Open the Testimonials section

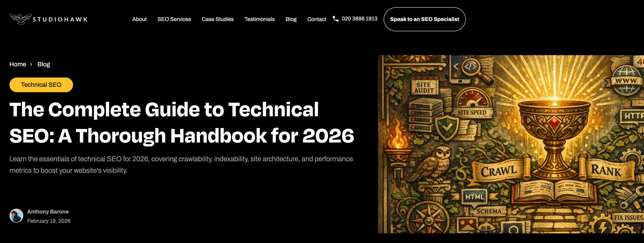(x=259, y=19)
